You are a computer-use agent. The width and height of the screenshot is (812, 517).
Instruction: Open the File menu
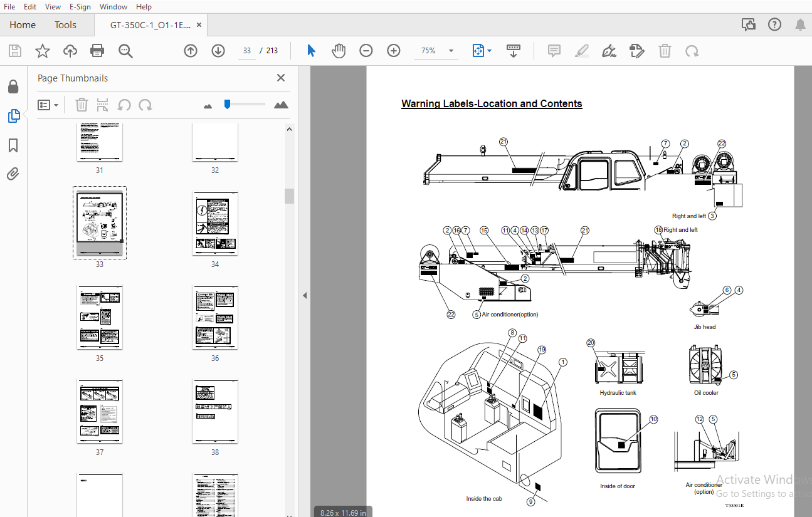[x=9, y=7]
